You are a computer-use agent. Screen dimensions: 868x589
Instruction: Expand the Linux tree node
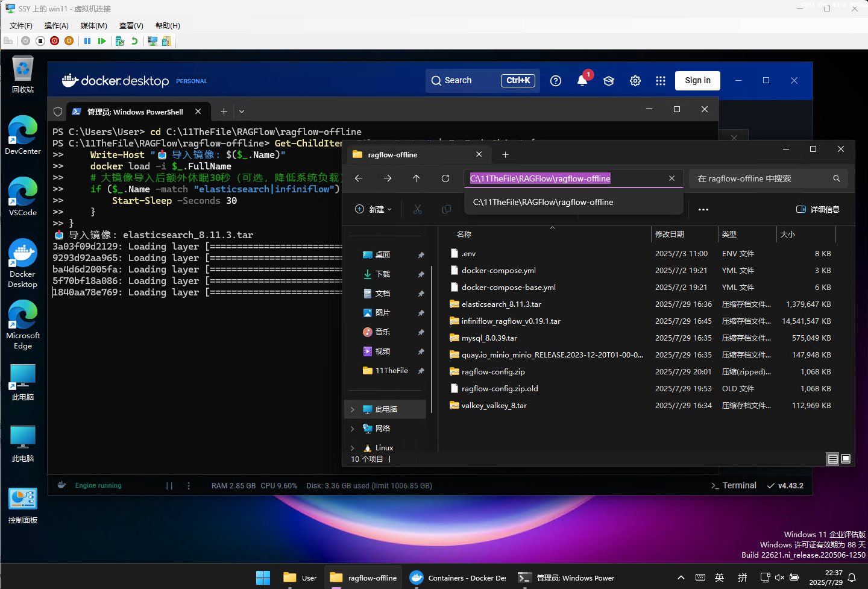(353, 448)
